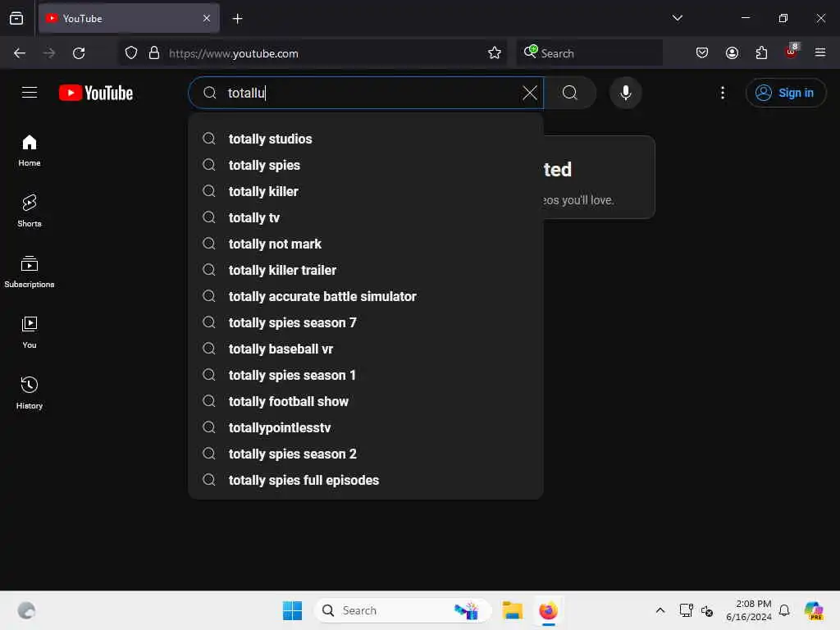The width and height of the screenshot is (840, 630).
Task: Switch to the YouTube tab
Action: pyautogui.click(x=129, y=19)
